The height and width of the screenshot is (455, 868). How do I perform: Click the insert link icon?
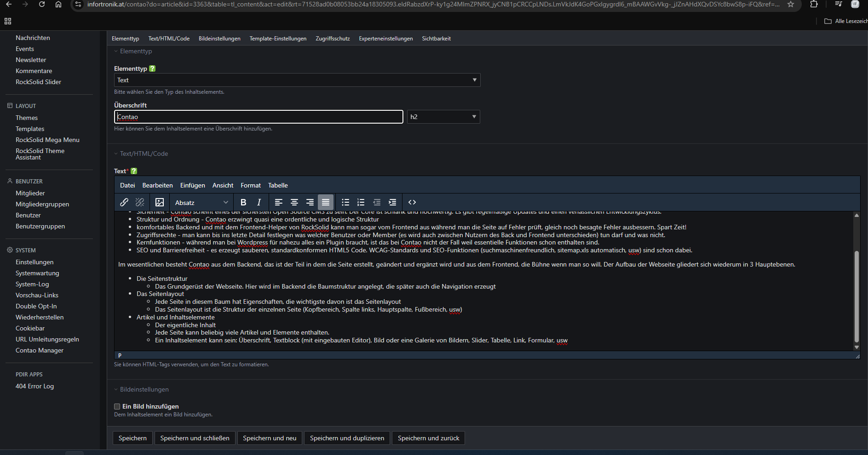click(124, 202)
